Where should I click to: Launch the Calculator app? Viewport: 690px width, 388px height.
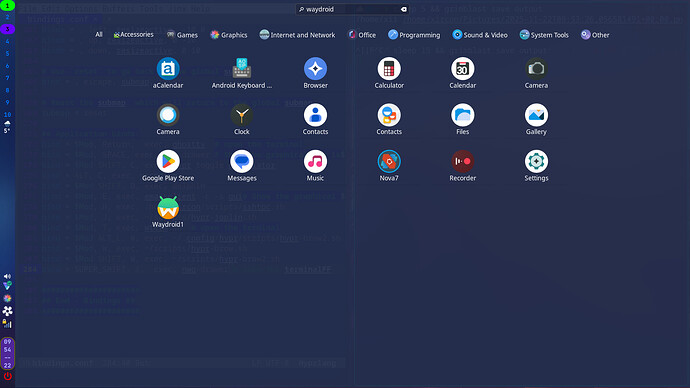click(x=389, y=73)
